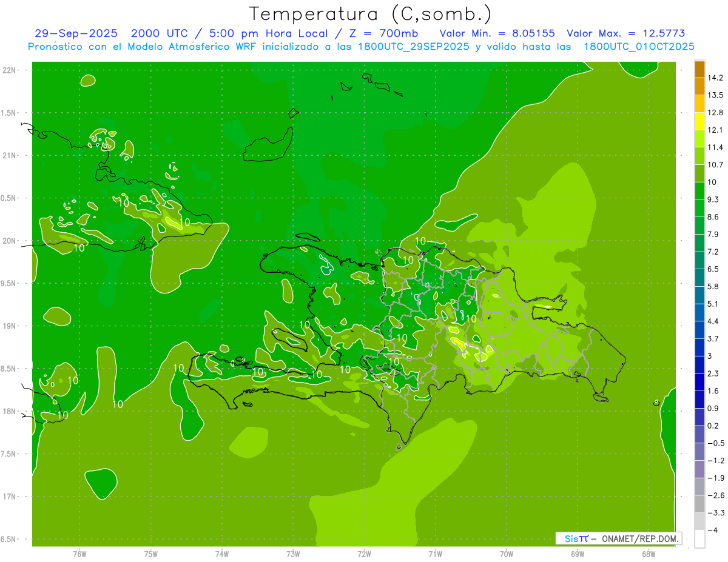
Task: Click the '9.5N' axis label
Action: [x=9, y=283]
